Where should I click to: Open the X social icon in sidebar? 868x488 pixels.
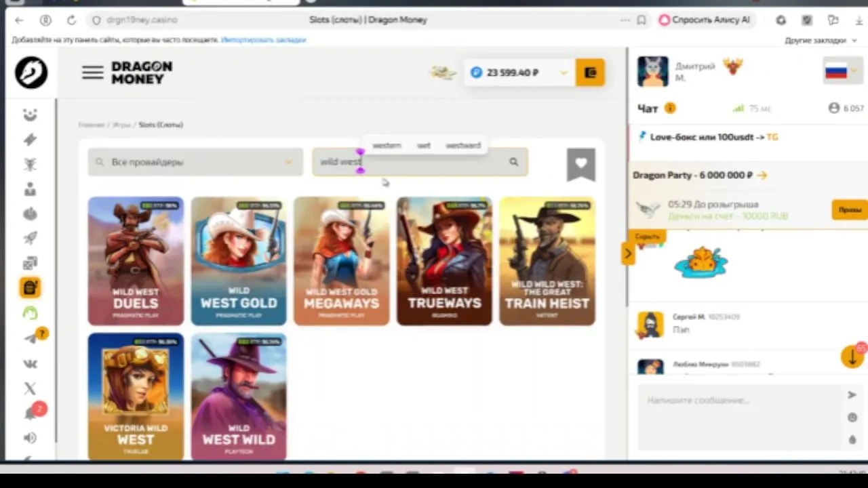tap(30, 388)
